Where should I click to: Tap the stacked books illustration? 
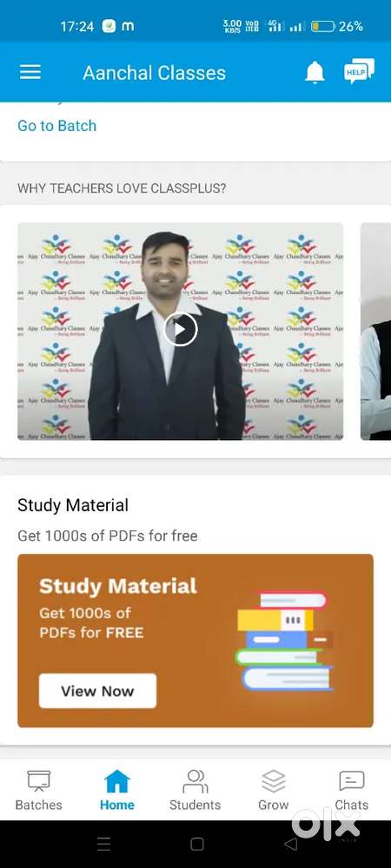click(x=285, y=641)
